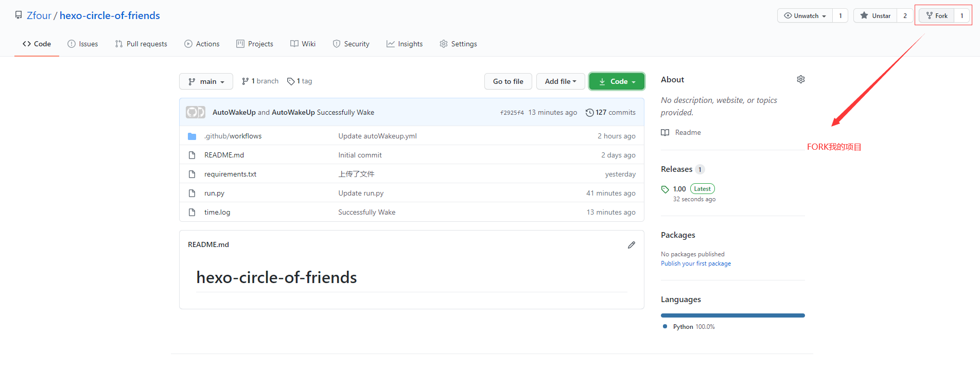
Task: Open the hexo-circle-of-friends repository link
Action: pyautogui.click(x=110, y=15)
